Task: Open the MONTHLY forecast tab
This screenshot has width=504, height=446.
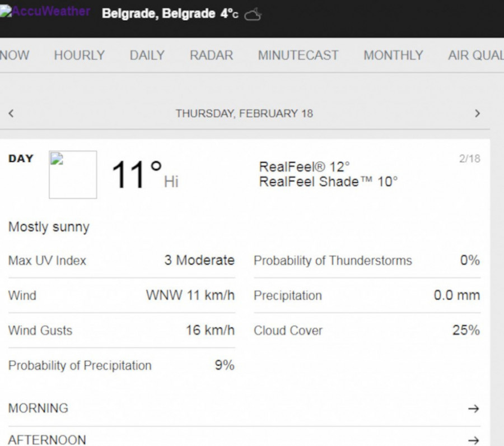Action: tap(393, 55)
